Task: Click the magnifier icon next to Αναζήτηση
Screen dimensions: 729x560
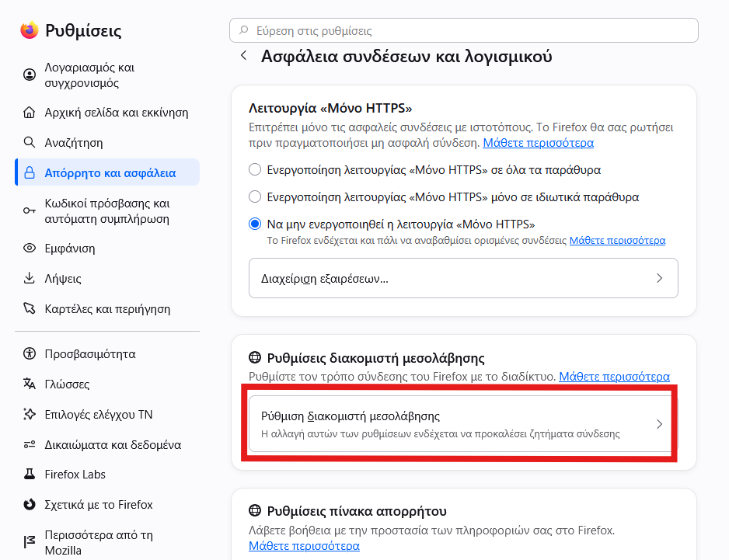Action: tap(30, 142)
